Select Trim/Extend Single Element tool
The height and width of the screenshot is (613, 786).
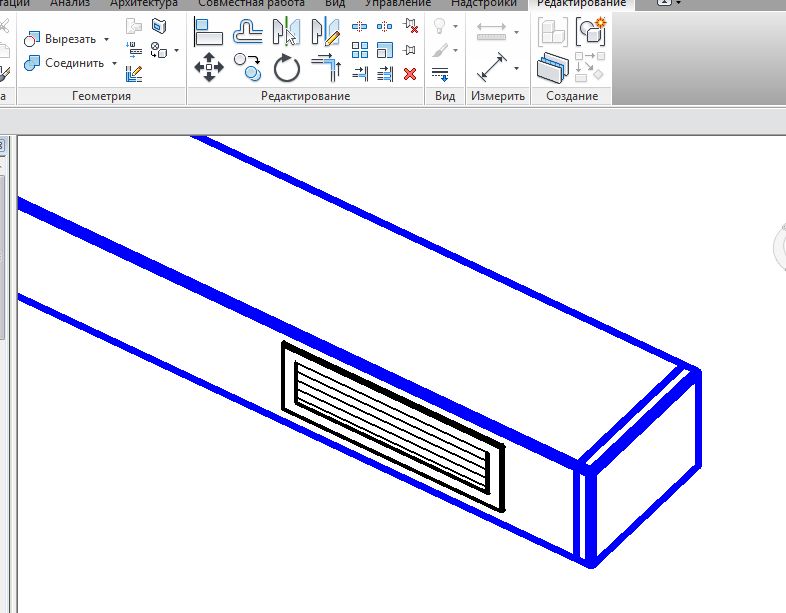coord(360,74)
